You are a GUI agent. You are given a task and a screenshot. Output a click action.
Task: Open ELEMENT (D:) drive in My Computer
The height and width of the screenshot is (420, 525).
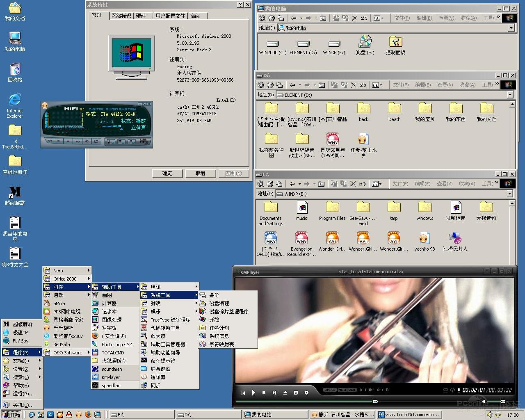(x=303, y=47)
